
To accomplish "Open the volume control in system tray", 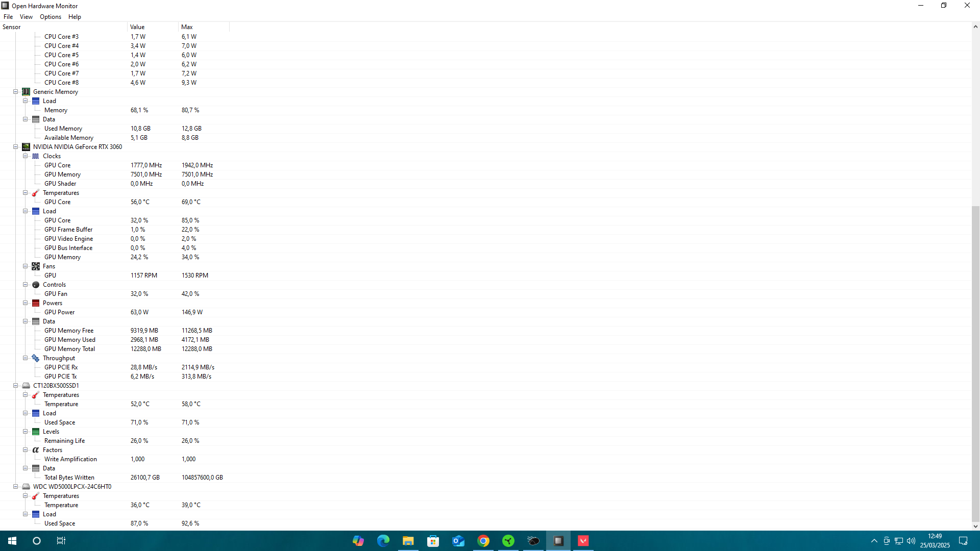I will click(911, 541).
